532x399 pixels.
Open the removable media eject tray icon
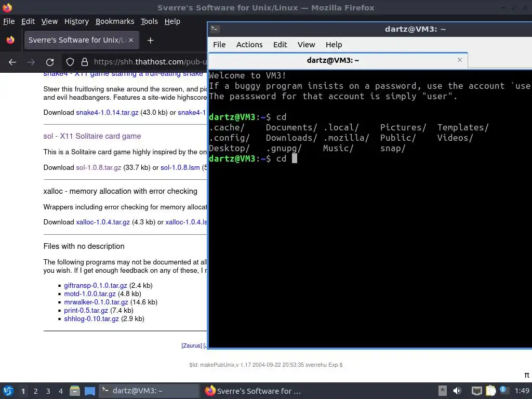coord(442,391)
